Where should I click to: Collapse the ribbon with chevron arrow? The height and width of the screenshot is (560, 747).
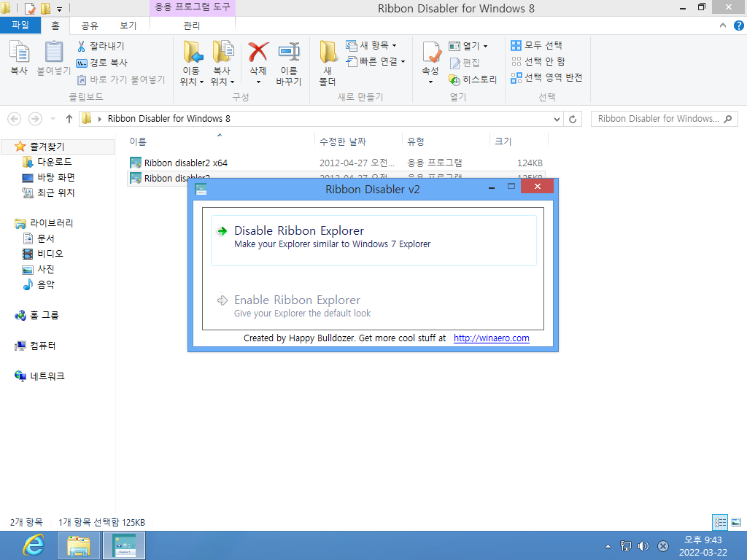tap(723, 26)
